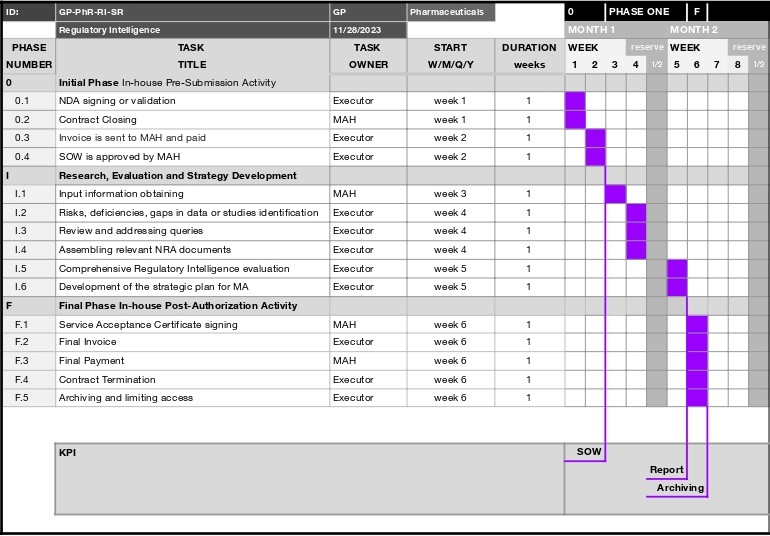Select the purple bar for Input information obtaining
770x536 pixels.
tap(616, 194)
